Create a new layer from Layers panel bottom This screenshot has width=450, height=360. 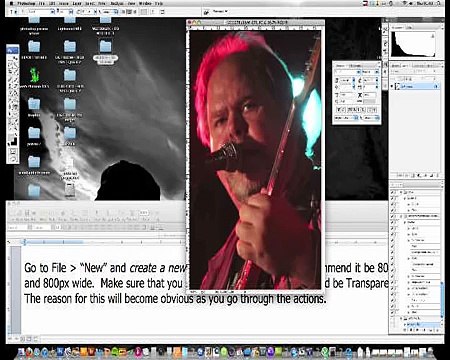pyautogui.click(x=432, y=175)
